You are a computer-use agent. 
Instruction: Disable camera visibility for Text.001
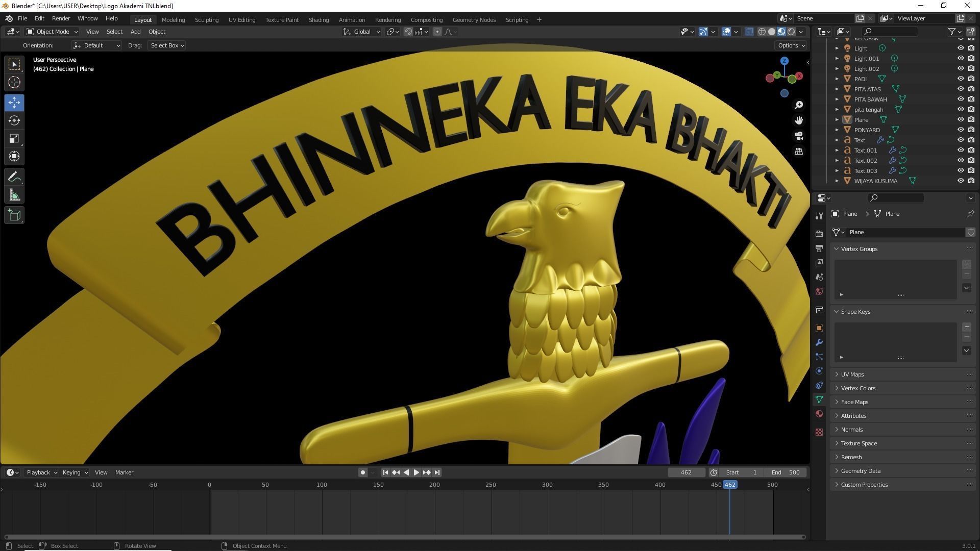coord(970,150)
